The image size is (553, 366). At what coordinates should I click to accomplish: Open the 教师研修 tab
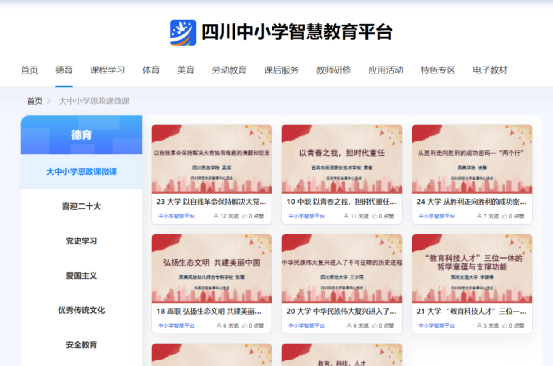tap(334, 70)
